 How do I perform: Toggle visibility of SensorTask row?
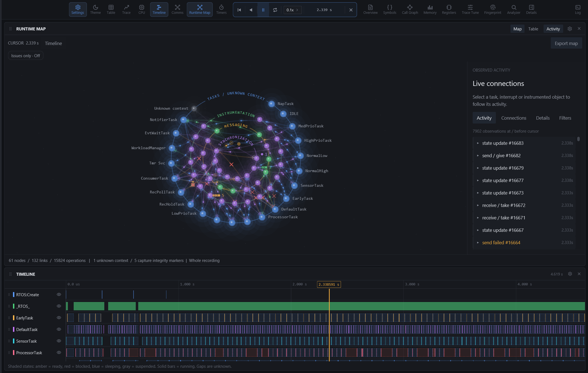[59, 341]
